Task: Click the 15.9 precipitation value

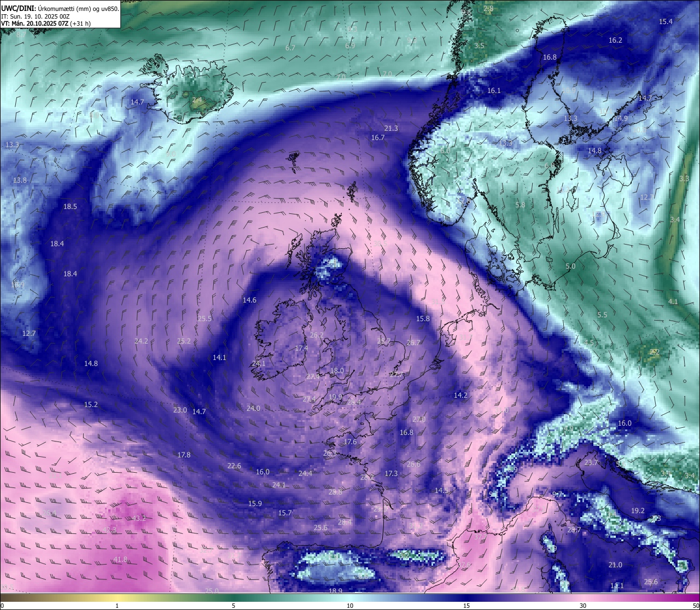Action: [255, 503]
